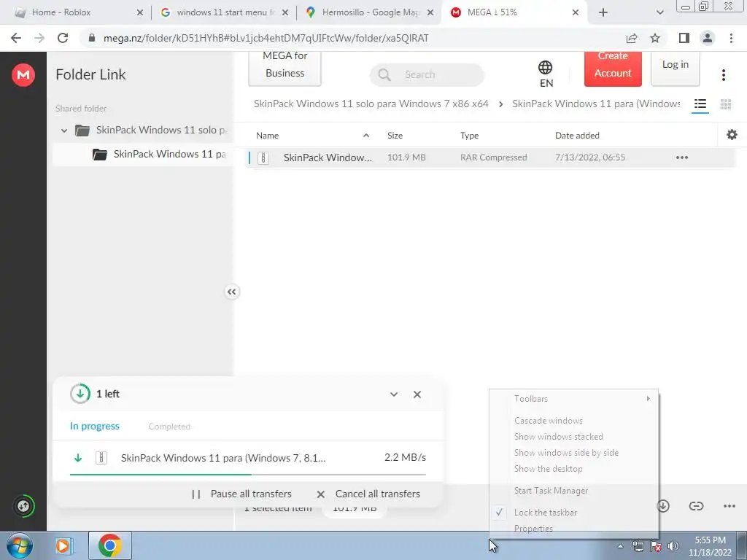The image size is (747, 560).
Task: Close the transfers panel
Action: [x=417, y=394]
